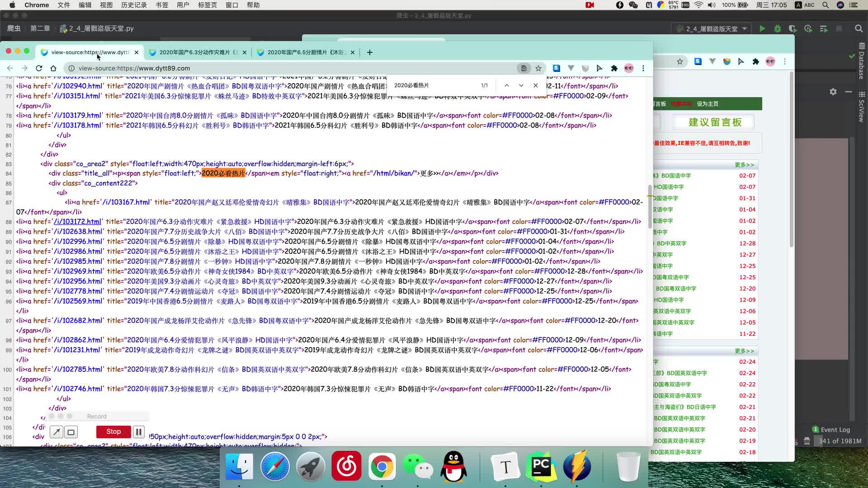Open the Chrome menu in the macOS menu bar

pyautogui.click(x=37, y=5)
